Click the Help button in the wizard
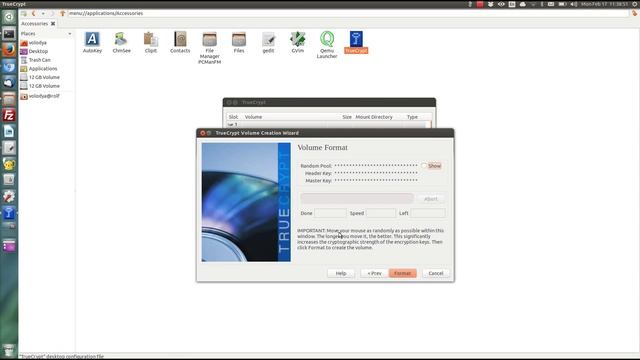Image resolution: width=640 pixels, height=360 pixels. (341, 273)
